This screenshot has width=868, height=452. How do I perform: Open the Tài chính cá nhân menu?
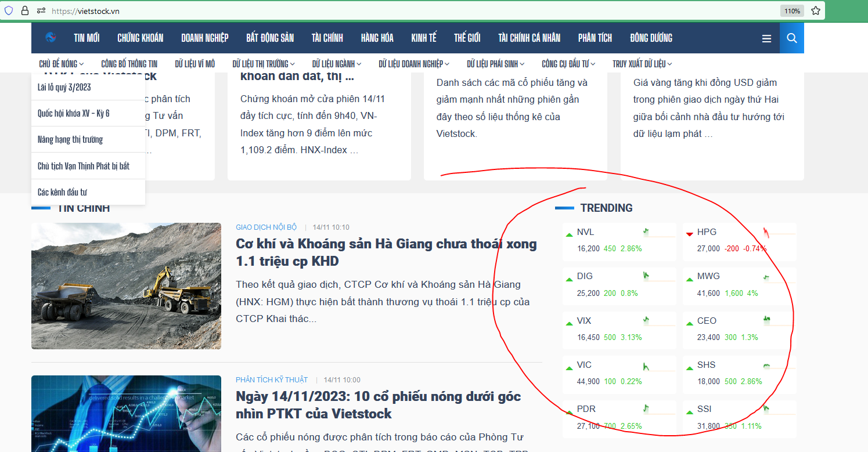tap(530, 38)
